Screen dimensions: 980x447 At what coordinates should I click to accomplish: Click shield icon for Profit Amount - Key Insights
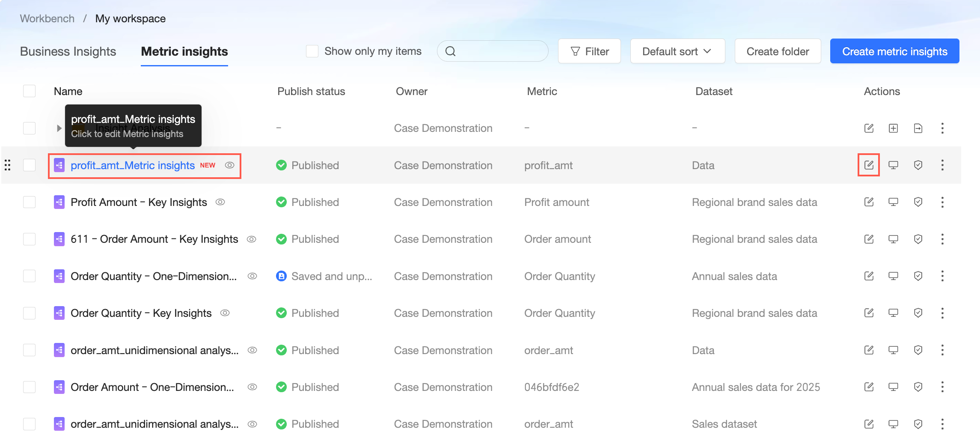[918, 202]
